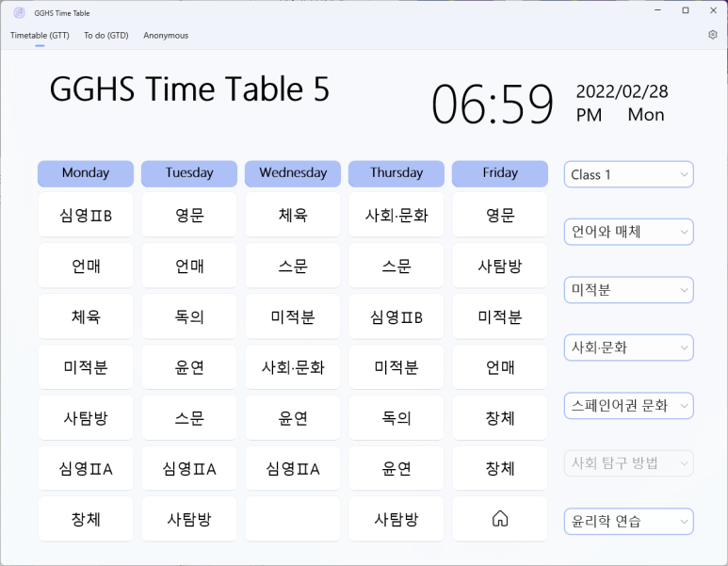The height and width of the screenshot is (566, 728).
Task: Open Wednesday's 스문 cell
Action: [x=293, y=266]
